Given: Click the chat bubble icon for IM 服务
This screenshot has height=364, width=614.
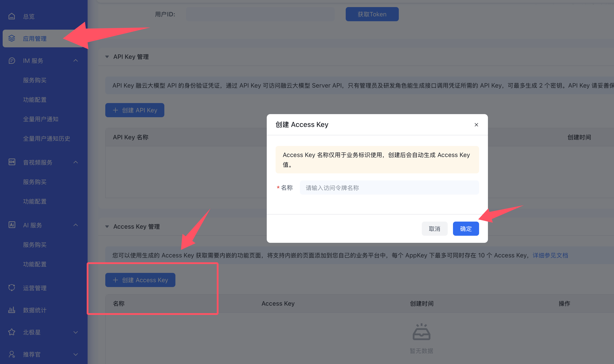Looking at the screenshot, I should [x=12, y=61].
